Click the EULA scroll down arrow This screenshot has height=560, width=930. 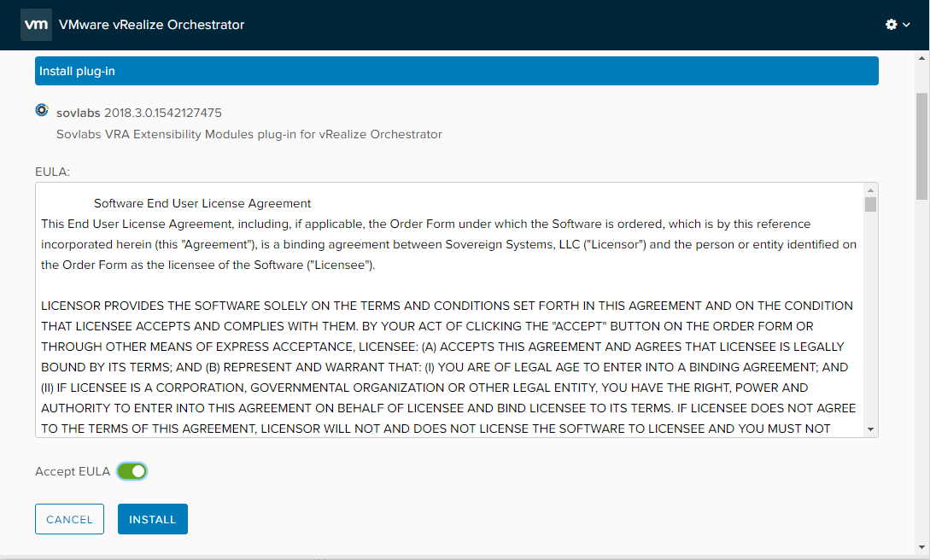pyautogui.click(x=870, y=429)
